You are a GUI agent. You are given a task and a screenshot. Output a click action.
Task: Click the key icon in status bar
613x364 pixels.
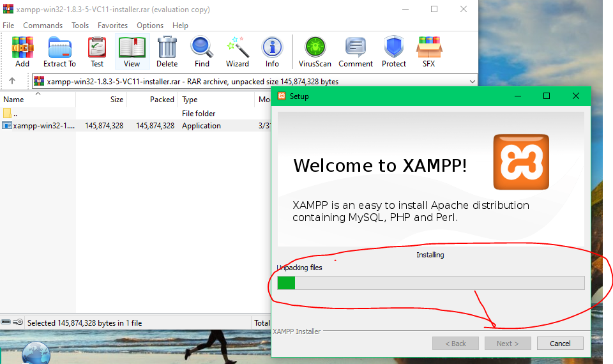18,322
